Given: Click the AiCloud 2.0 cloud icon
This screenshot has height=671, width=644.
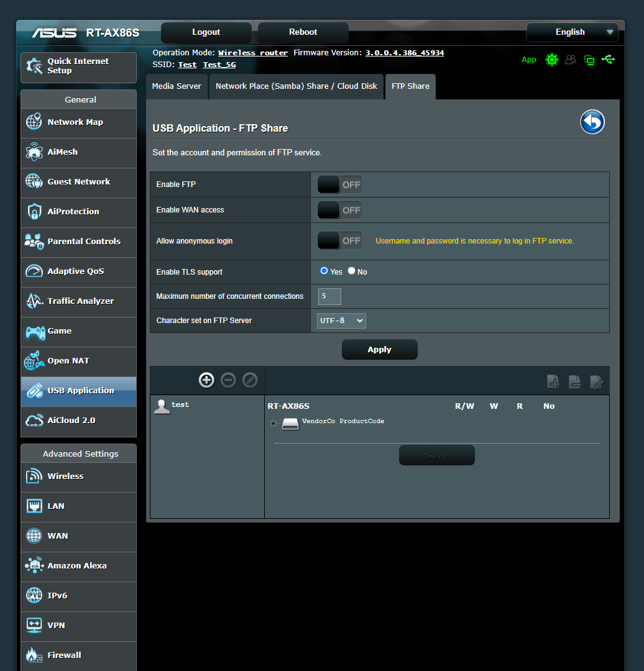Looking at the screenshot, I should (34, 421).
